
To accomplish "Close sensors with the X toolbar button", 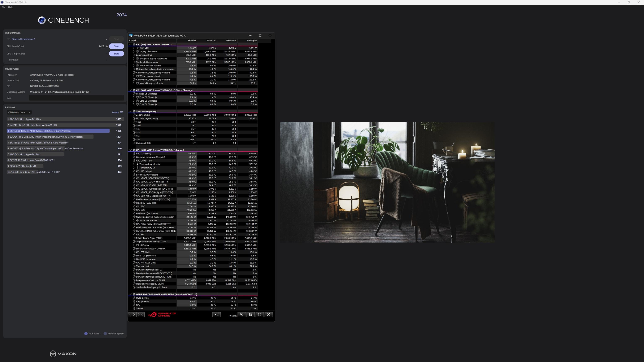I will pyautogui.click(x=269, y=314).
